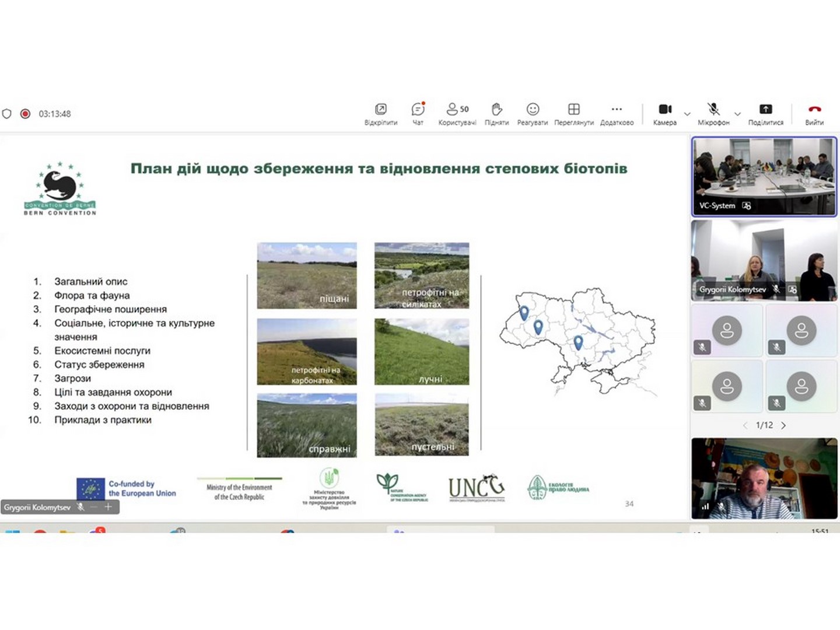The image size is (840, 630).
Task: Pop out shared content with Відкріпити
Action: click(x=380, y=113)
